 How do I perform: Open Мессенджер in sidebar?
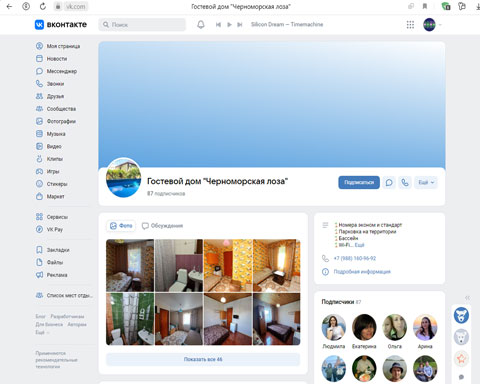coord(57,71)
